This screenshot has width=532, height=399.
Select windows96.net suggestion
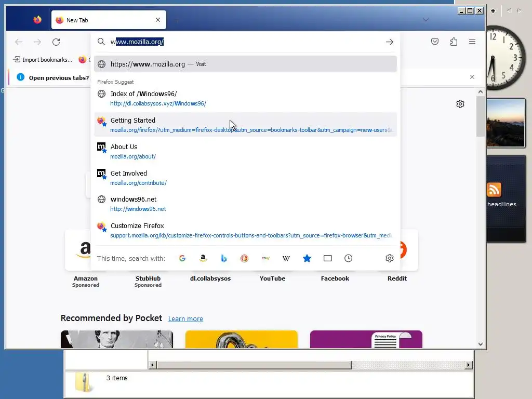coord(245,204)
